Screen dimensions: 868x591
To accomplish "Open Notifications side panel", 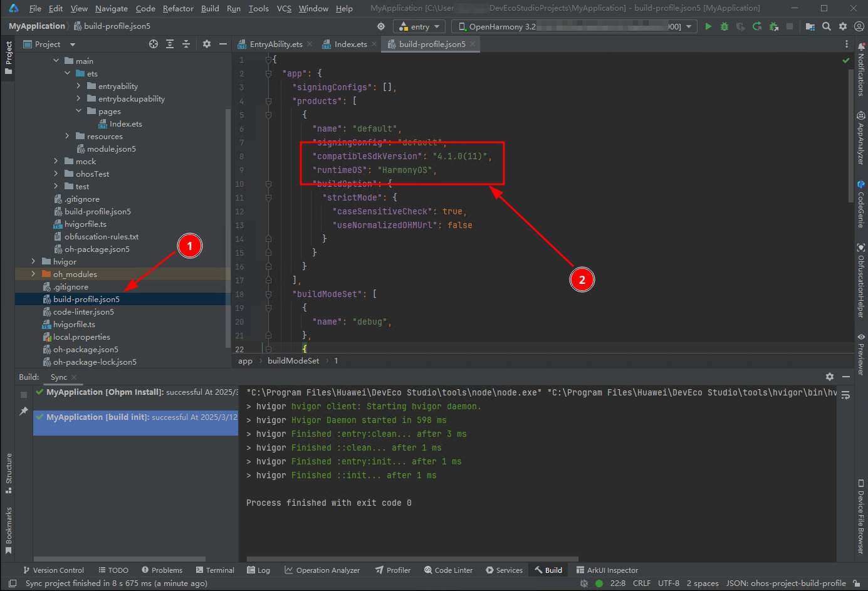I will pos(861,69).
